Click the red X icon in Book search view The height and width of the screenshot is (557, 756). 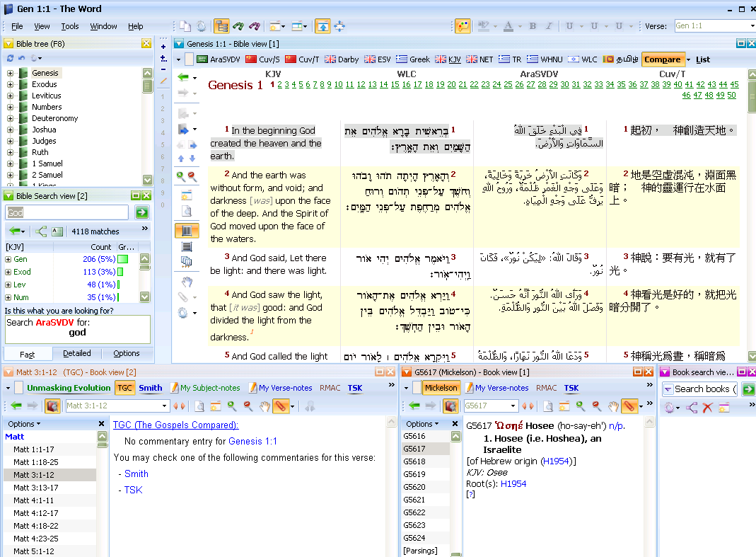click(707, 408)
